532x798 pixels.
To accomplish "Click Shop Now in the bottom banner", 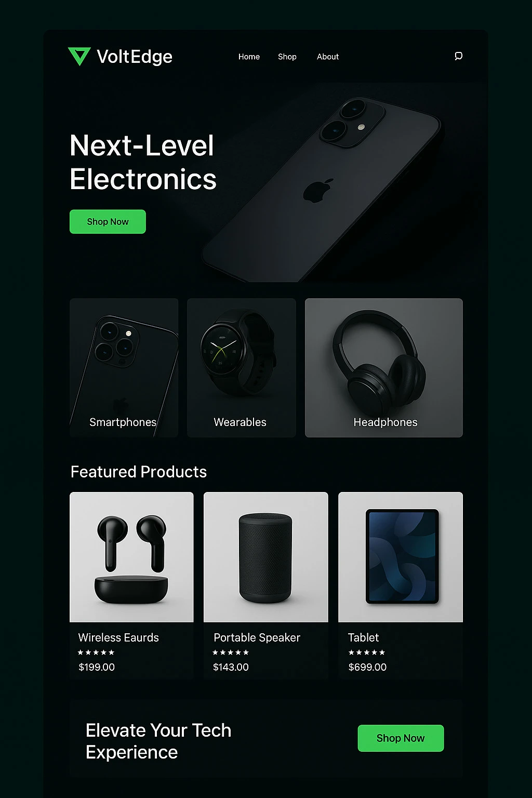I will 401,738.
